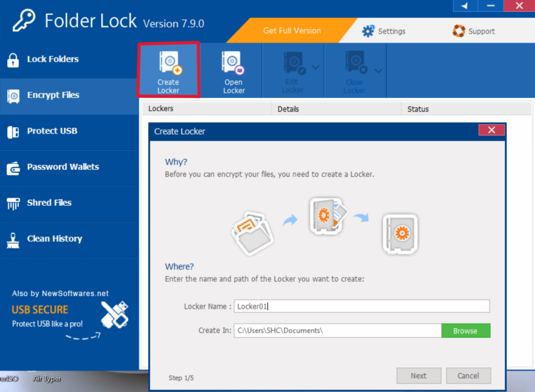Click the Support life-ring icon
535x392 pixels.
pos(458,31)
